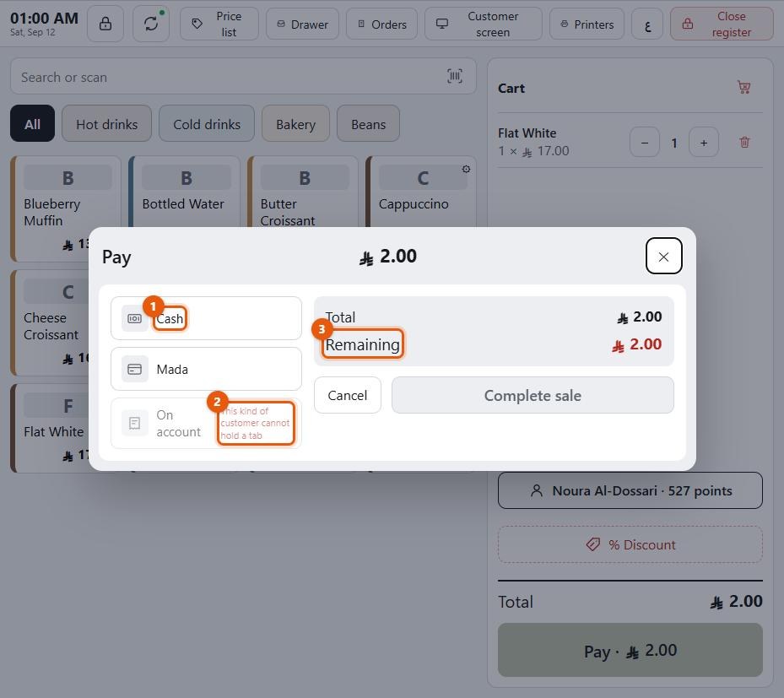This screenshot has height=698, width=784.
Task: Lock the register screen with padlock icon
Action: (105, 24)
